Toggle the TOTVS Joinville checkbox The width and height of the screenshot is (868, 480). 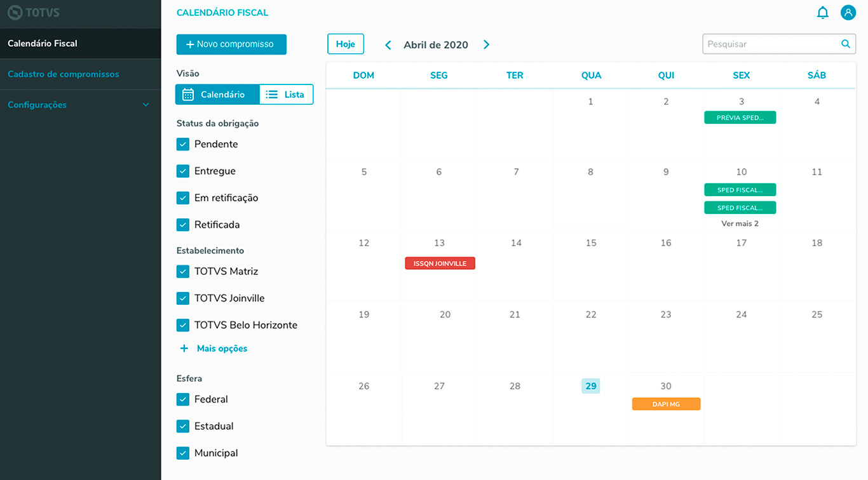(x=183, y=298)
